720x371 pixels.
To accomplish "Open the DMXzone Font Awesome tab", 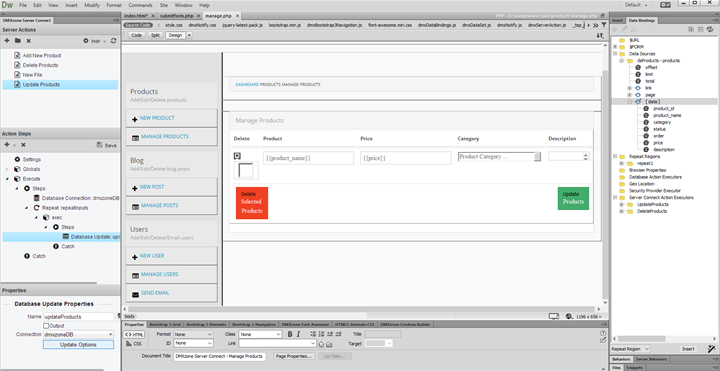I will (x=305, y=324).
